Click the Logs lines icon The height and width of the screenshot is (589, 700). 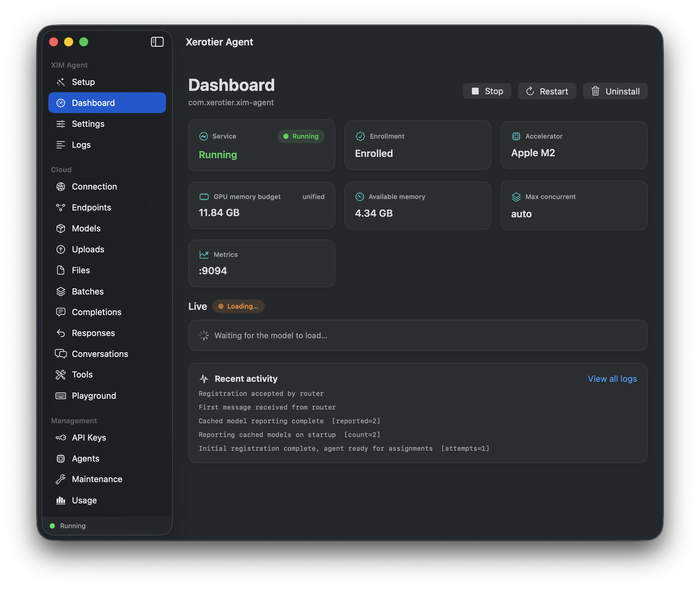(x=60, y=144)
